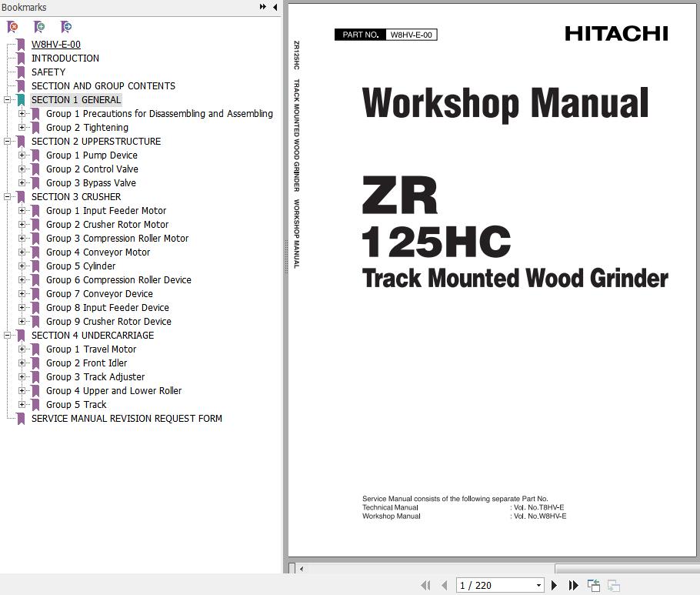This screenshot has width=700, height=595.
Task: Click the HITACHI logo on the page
Action: point(616,34)
